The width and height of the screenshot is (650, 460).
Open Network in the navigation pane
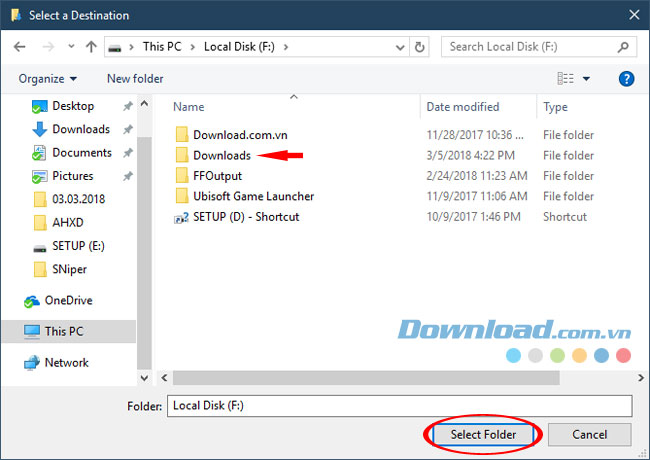tap(66, 363)
